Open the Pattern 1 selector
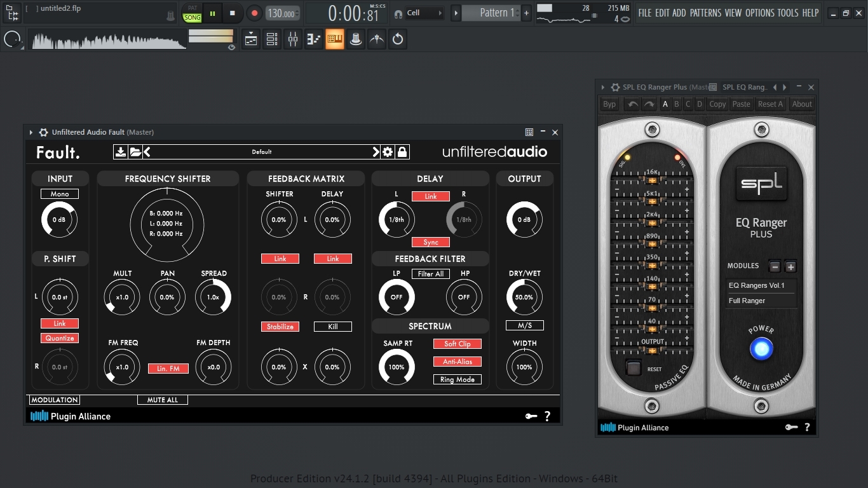 [491, 13]
